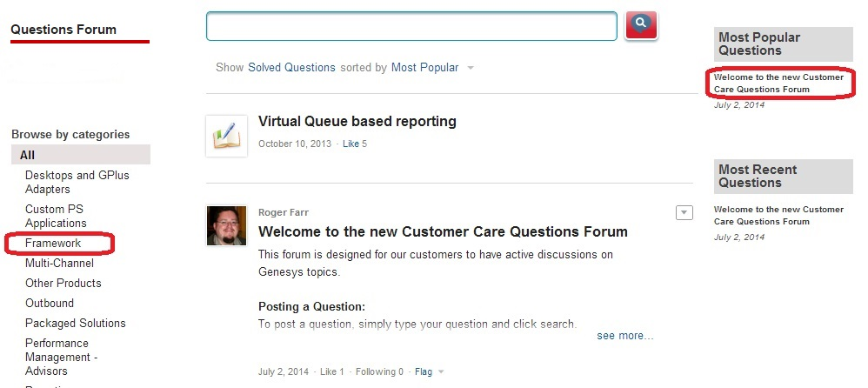Screen dimensions: 868x388
Task: Open Virtual Queue based reporting question
Action: tap(357, 122)
